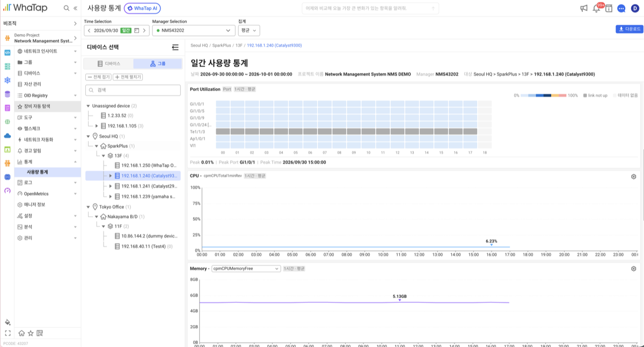
Task: Open notifications bell with 99+ badge
Action: [596, 8]
